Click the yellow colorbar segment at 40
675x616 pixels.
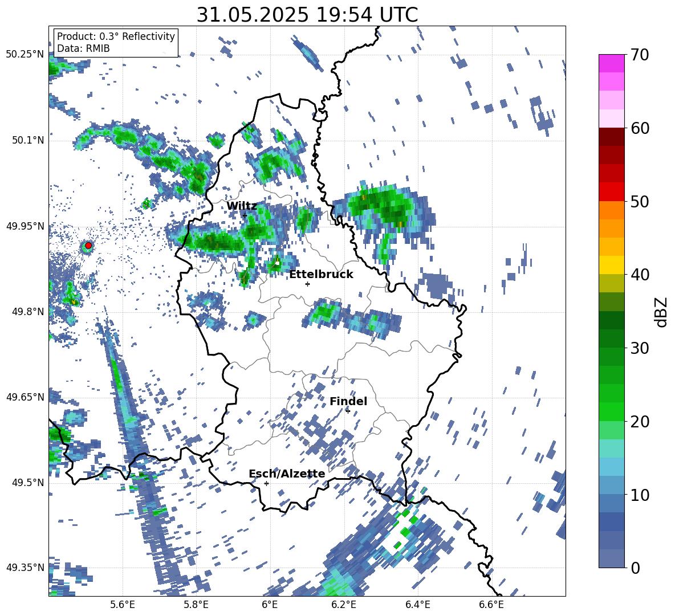(611, 265)
